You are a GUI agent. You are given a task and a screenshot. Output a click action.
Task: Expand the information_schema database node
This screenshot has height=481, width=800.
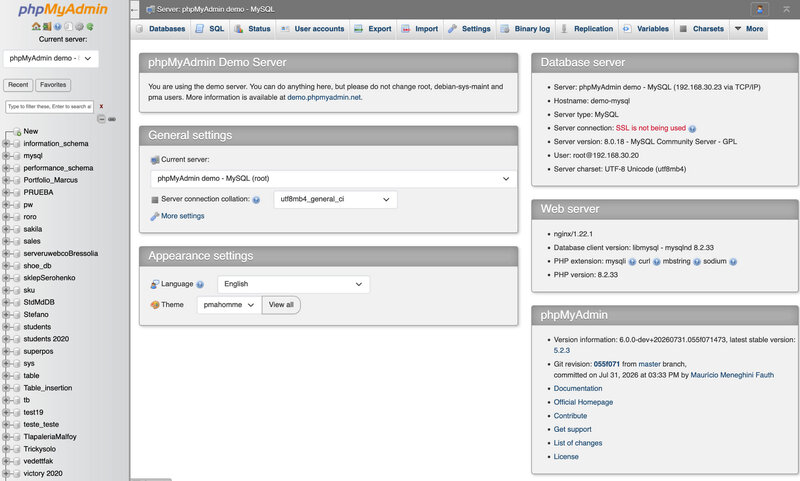(6, 143)
